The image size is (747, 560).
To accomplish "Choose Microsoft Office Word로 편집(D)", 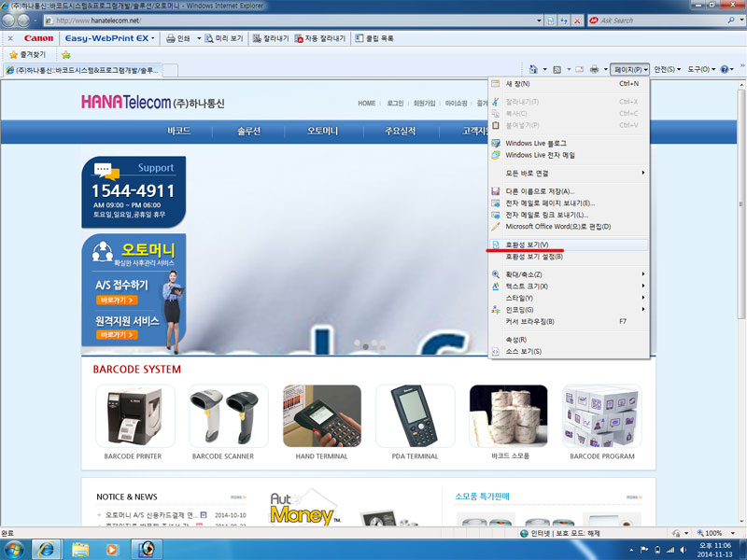I will 570,227.
